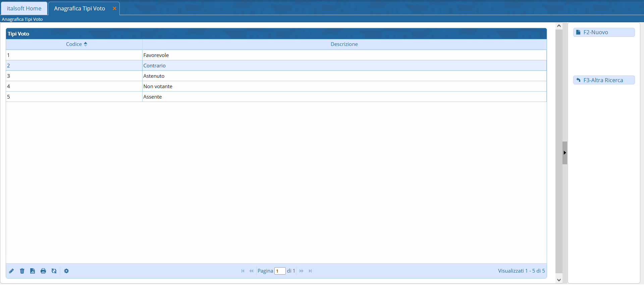Collapse the right side button panel
The height and width of the screenshot is (285, 644).
click(565, 153)
